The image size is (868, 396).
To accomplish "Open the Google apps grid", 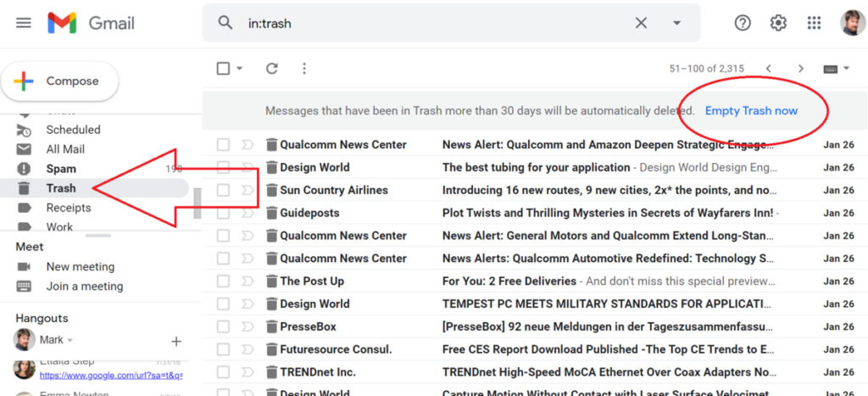I will point(814,23).
